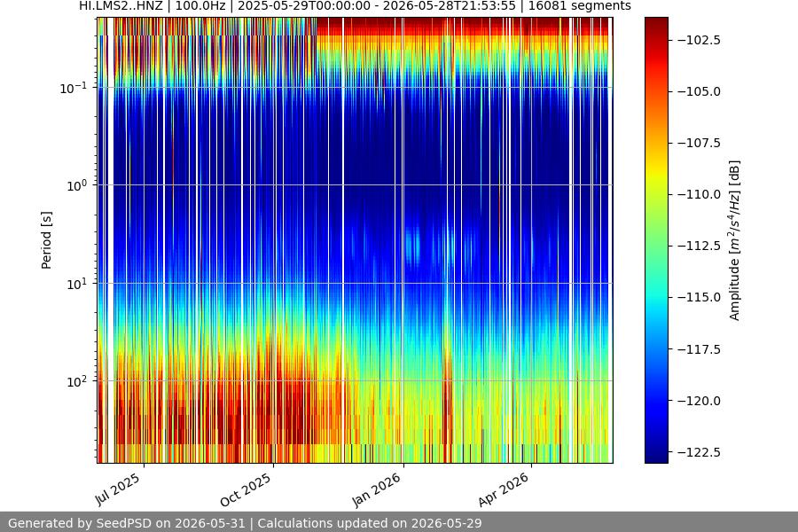Image resolution: width=798 pixels, height=532 pixels.
Task: Click the 10^1 period tick label
Action: (x=77, y=284)
